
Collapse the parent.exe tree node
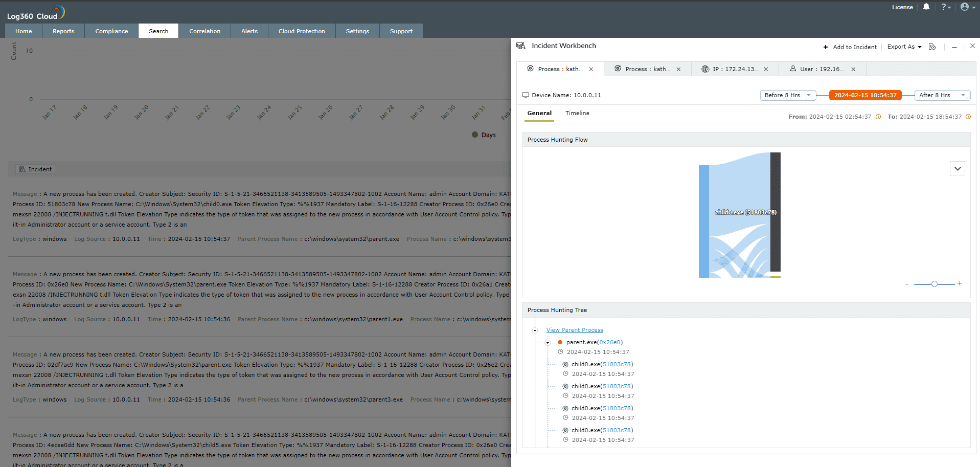(x=548, y=343)
